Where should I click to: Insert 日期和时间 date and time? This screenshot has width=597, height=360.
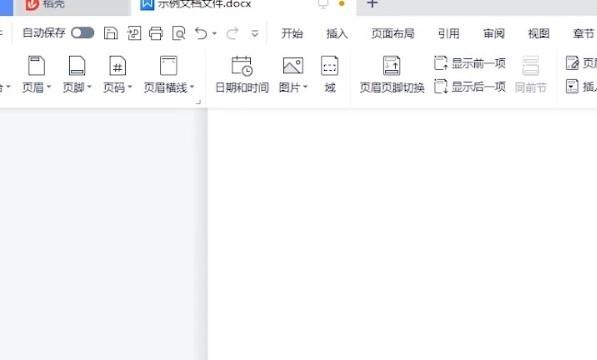pyautogui.click(x=242, y=75)
